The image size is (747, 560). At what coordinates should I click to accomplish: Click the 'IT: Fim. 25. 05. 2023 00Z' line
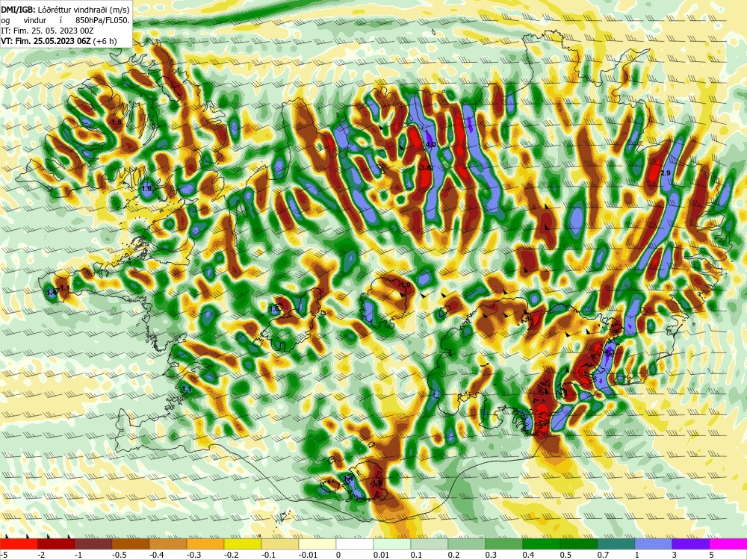48,31
